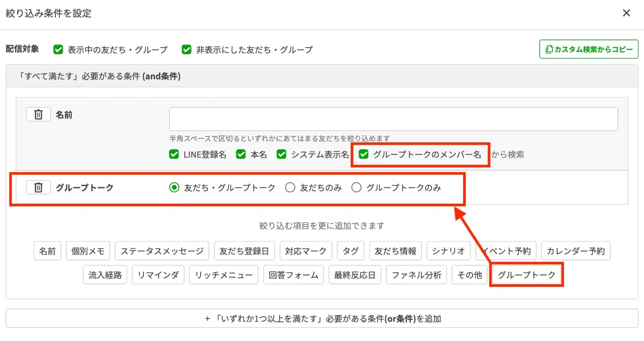Screen dimensions: 644x341
Task: Add the イベント予約 condition
Action: coord(506,251)
